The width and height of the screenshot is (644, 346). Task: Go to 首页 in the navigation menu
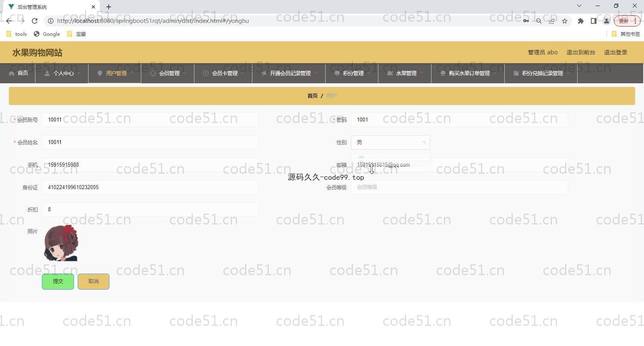tap(19, 73)
